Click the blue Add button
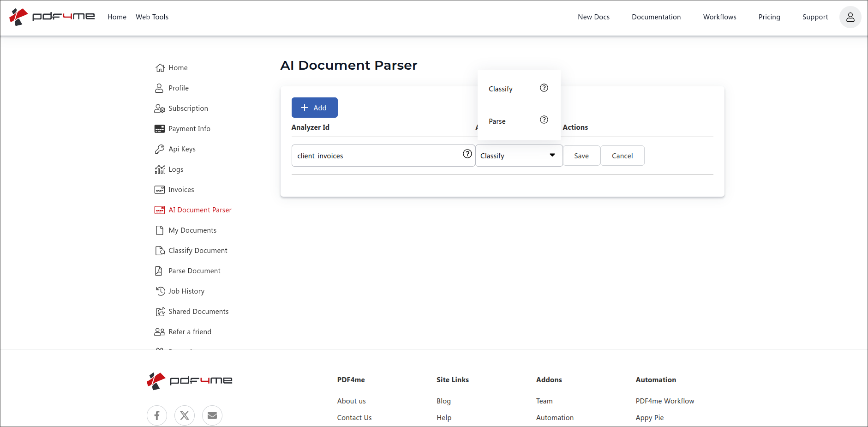The width and height of the screenshot is (868, 427). [x=314, y=108]
